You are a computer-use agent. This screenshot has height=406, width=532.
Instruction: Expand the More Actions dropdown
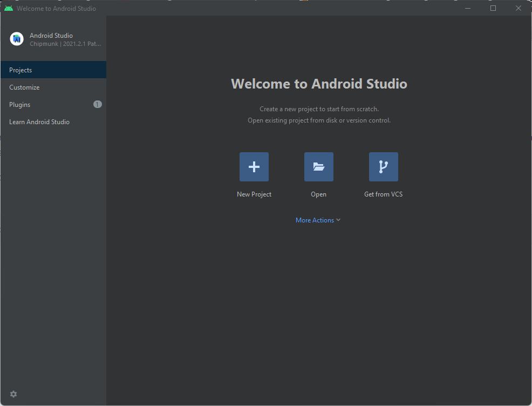tap(318, 220)
